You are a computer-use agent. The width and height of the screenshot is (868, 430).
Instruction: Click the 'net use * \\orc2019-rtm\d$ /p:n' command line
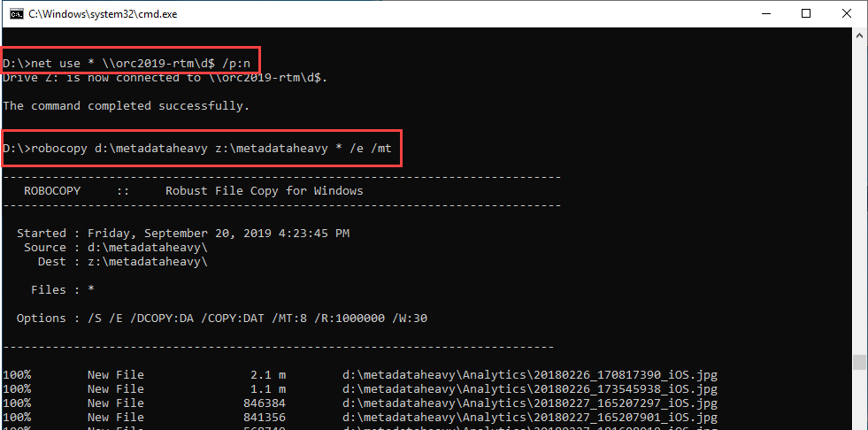click(x=127, y=64)
